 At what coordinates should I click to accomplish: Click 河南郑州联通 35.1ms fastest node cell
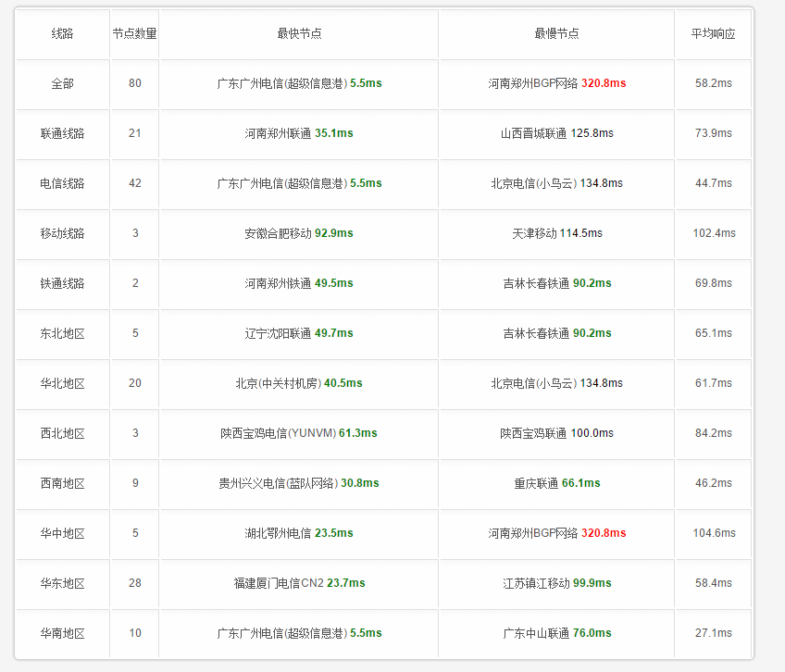[x=299, y=133]
